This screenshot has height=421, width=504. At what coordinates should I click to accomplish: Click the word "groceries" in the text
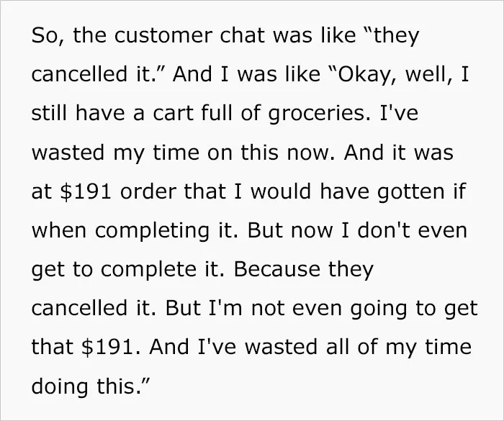[317, 114]
